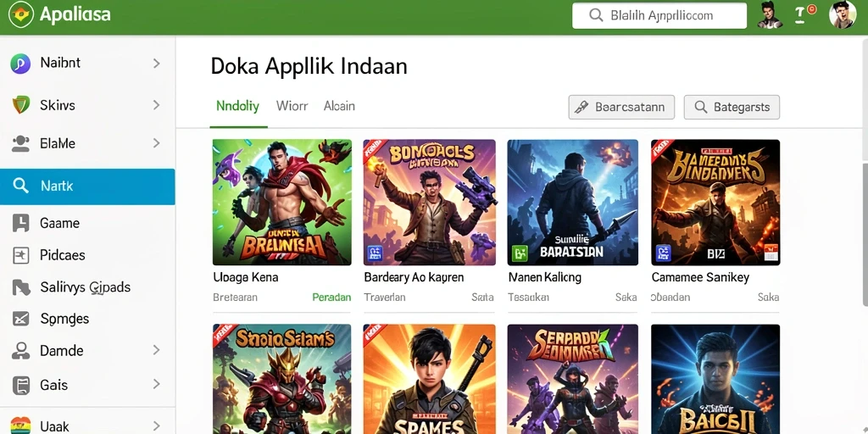Image resolution: width=868 pixels, height=434 pixels.
Task: Click the Spmges sidebar icon
Action: [20, 319]
